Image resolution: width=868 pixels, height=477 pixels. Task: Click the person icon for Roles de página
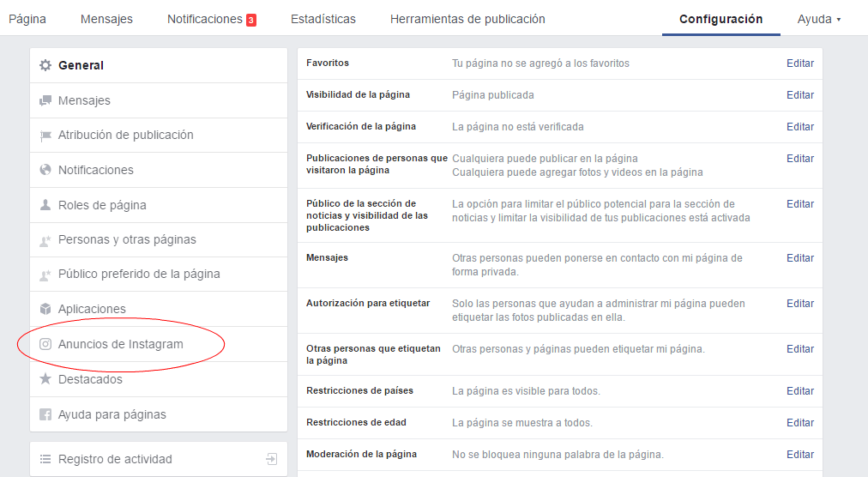(45, 205)
